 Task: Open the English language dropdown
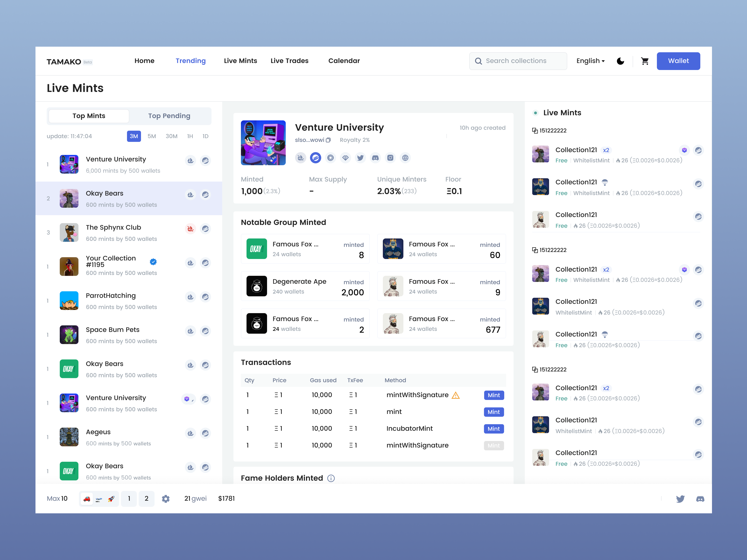[x=590, y=61]
